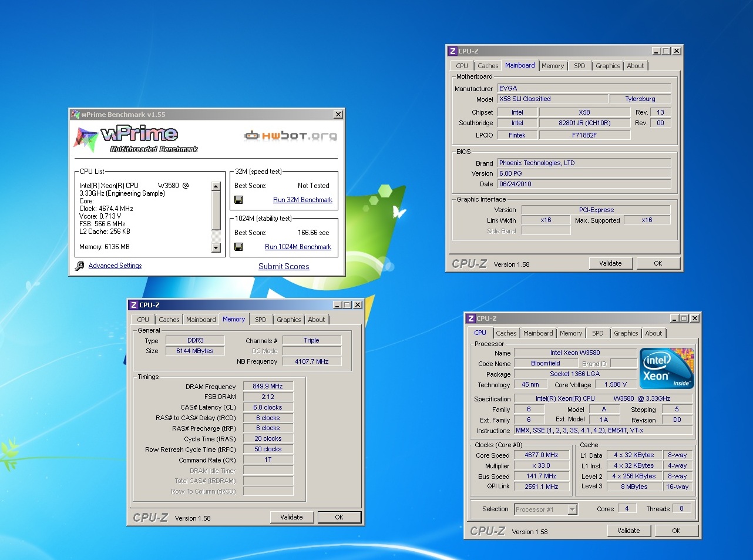753x560 pixels.
Task: Switch to Mainboard tab in the Memory CPU-Z window
Action: point(201,320)
